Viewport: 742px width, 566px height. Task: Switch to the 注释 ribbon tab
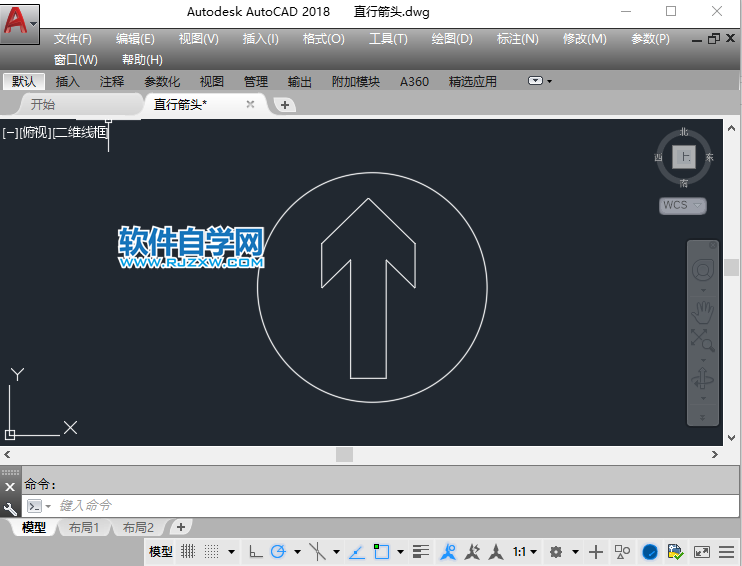tap(112, 81)
